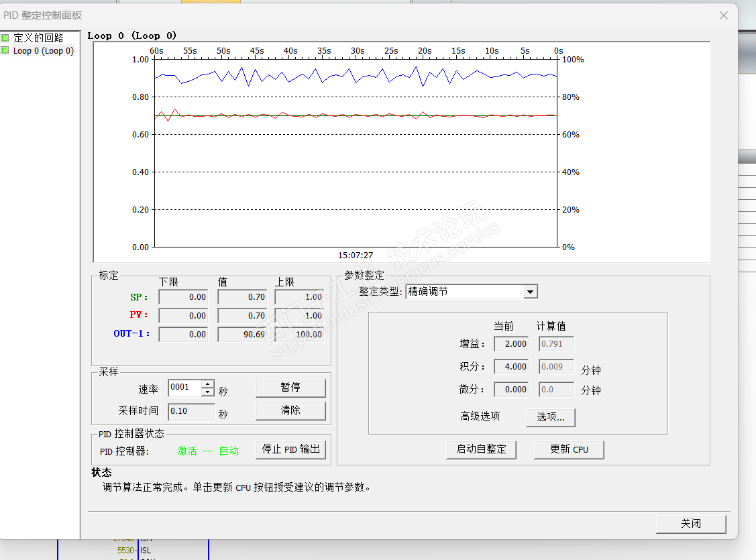Image resolution: width=756 pixels, height=560 pixels.
Task: Click the green icon beside Loop 0
Action: 5,50
